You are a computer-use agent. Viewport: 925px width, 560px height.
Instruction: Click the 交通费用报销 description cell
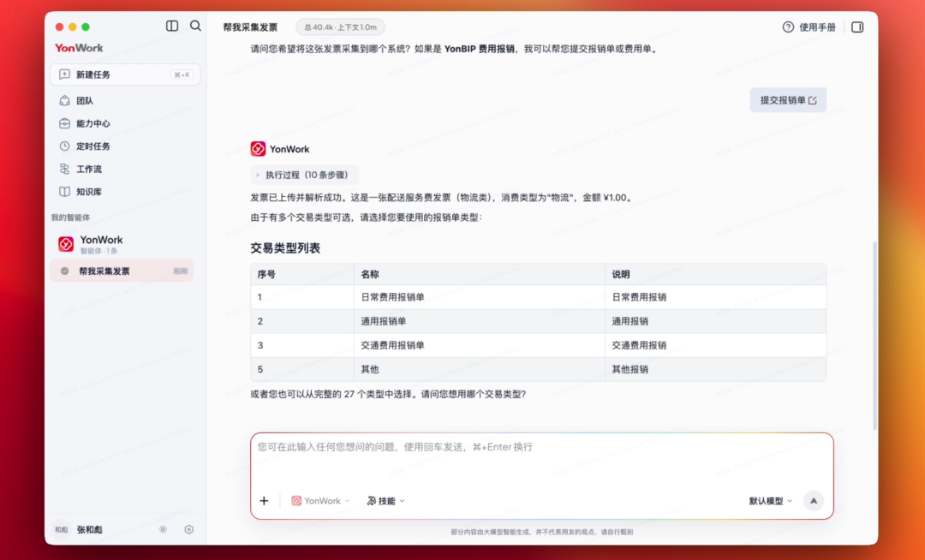[x=715, y=345]
